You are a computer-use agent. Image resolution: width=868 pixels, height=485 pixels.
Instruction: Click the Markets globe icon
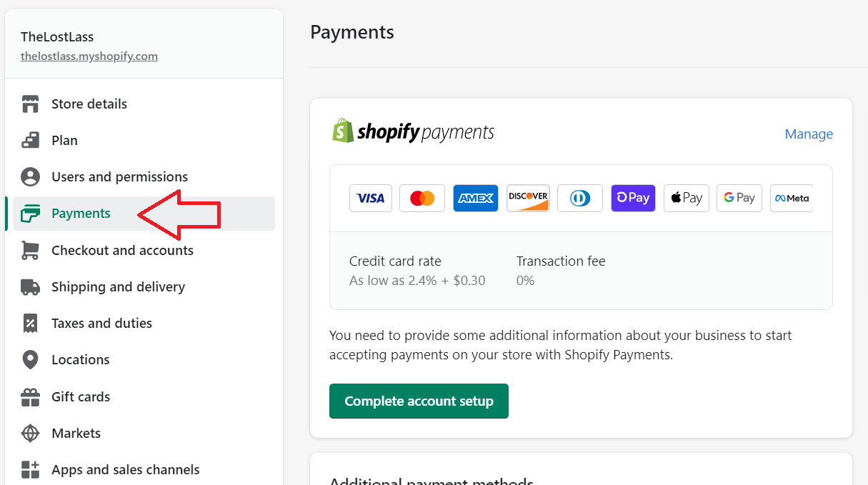click(30, 433)
